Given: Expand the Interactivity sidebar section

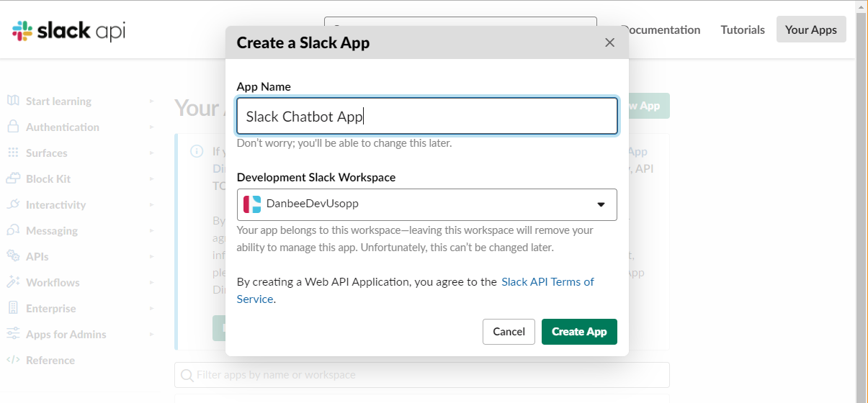Looking at the screenshot, I should [x=152, y=205].
